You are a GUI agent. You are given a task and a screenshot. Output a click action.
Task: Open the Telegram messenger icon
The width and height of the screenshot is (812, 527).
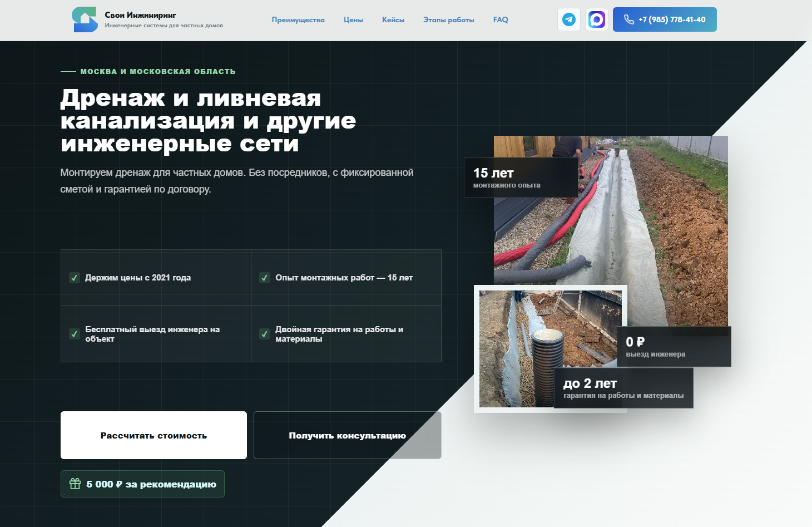(569, 19)
